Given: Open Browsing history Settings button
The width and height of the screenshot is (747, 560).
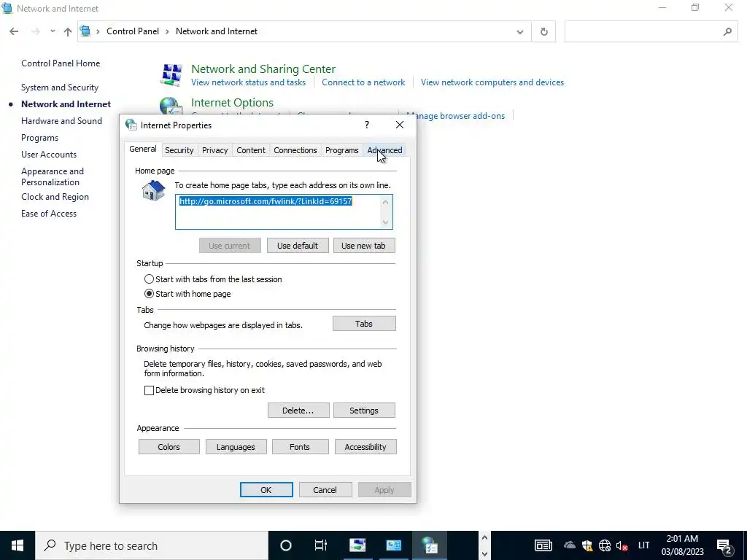Looking at the screenshot, I should [364, 411].
